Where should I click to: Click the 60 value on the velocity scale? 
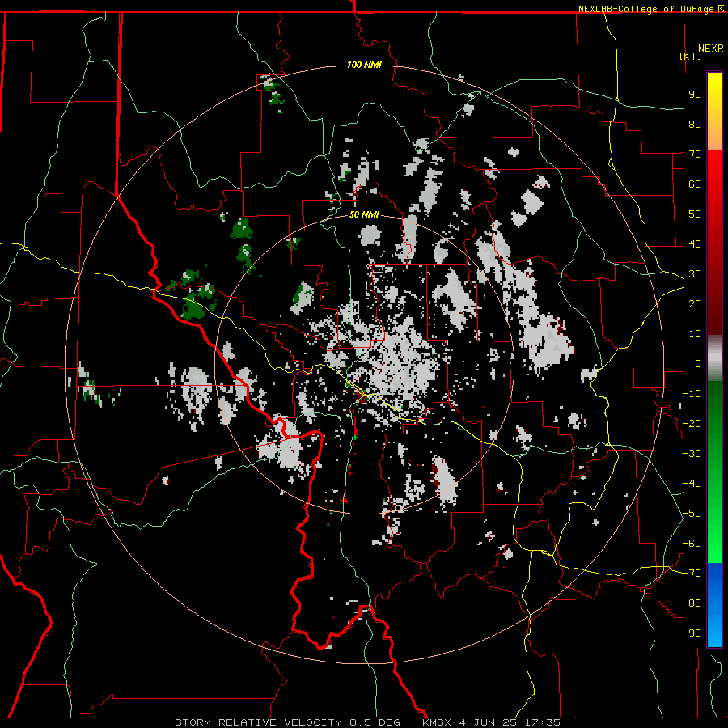point(695,184)
